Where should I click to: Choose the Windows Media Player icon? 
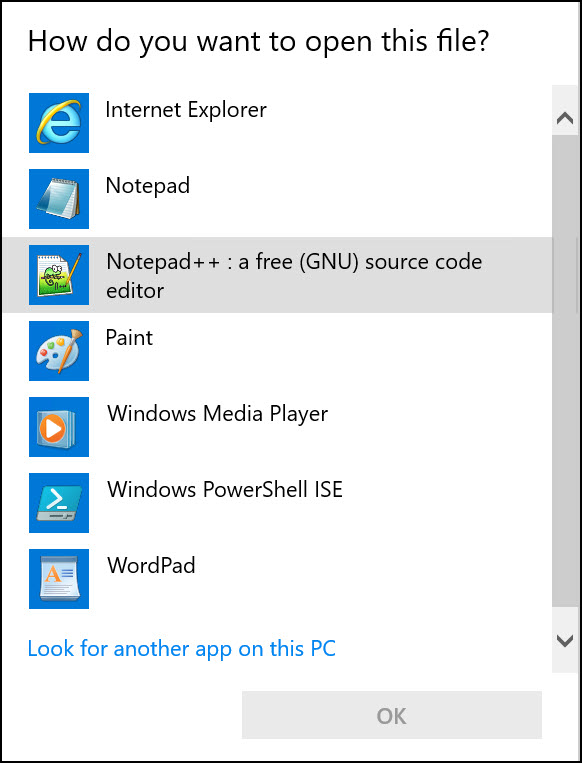(x=59, y=427)
